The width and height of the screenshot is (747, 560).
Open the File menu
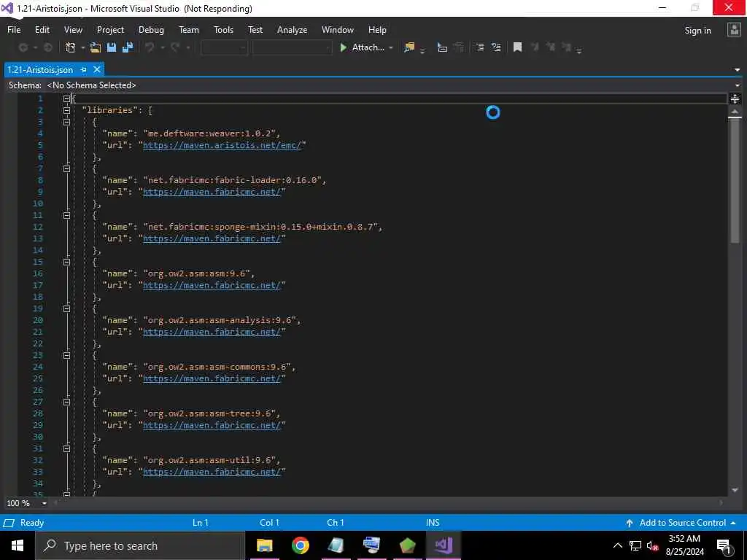point(14,29)
